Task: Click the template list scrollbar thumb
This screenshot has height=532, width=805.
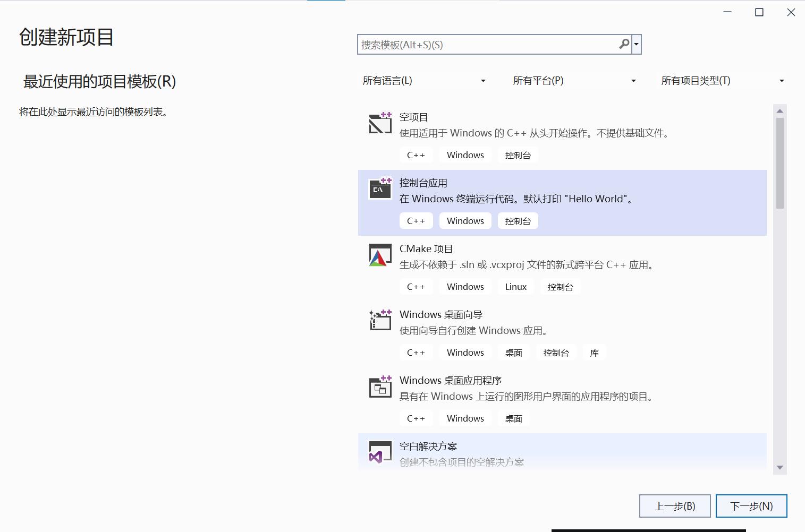Action: [x=780, y=163]
